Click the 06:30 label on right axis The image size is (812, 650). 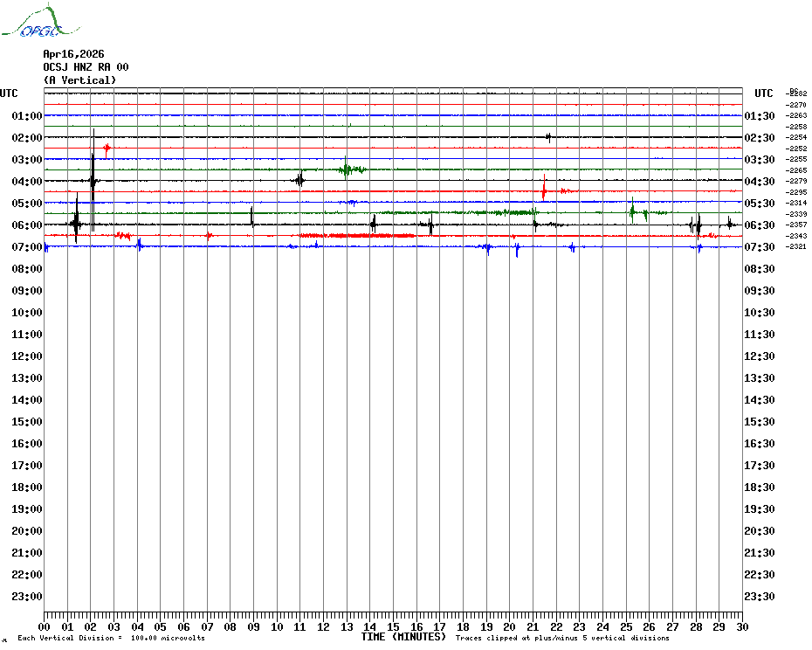point(758,225)
